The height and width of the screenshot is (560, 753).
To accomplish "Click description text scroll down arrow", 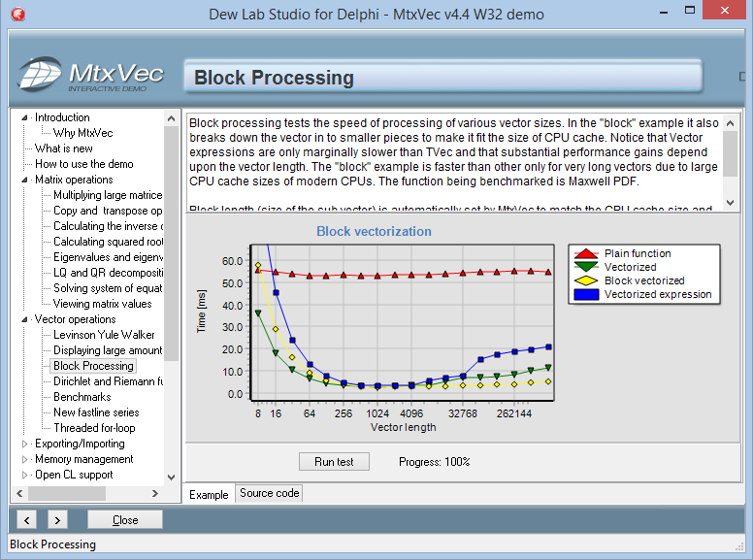I will pyautogui.click(x=730, y=203).
